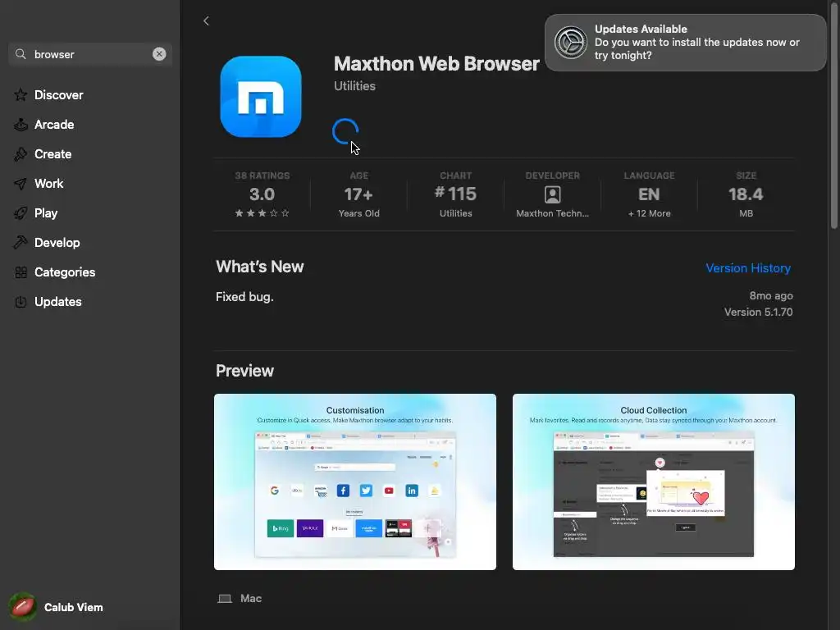Click the Utilities category subtitle
This screenshot has height=630, width=840.
[354, 85]
